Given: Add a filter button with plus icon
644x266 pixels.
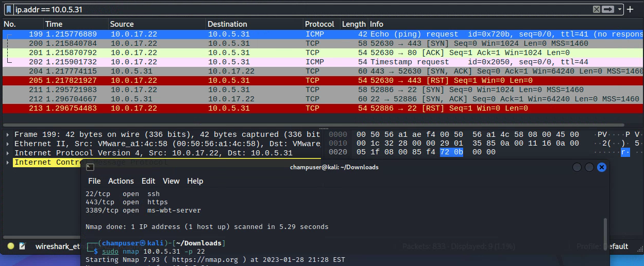Looking at the screenshot, I should 630,9.
